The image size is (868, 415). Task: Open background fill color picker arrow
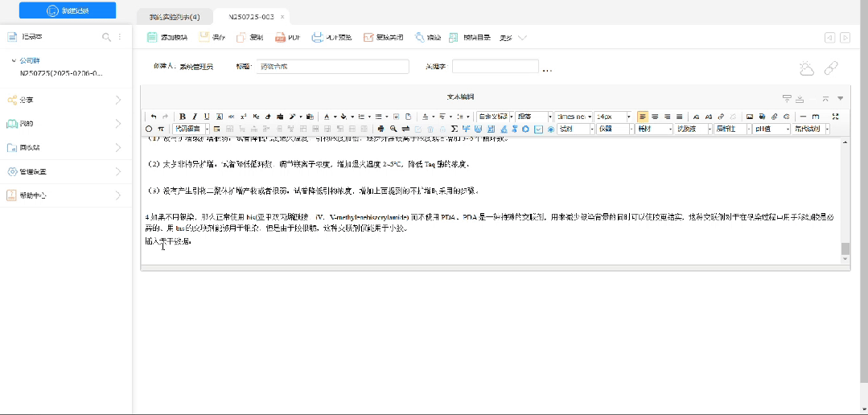pos(352,117)
